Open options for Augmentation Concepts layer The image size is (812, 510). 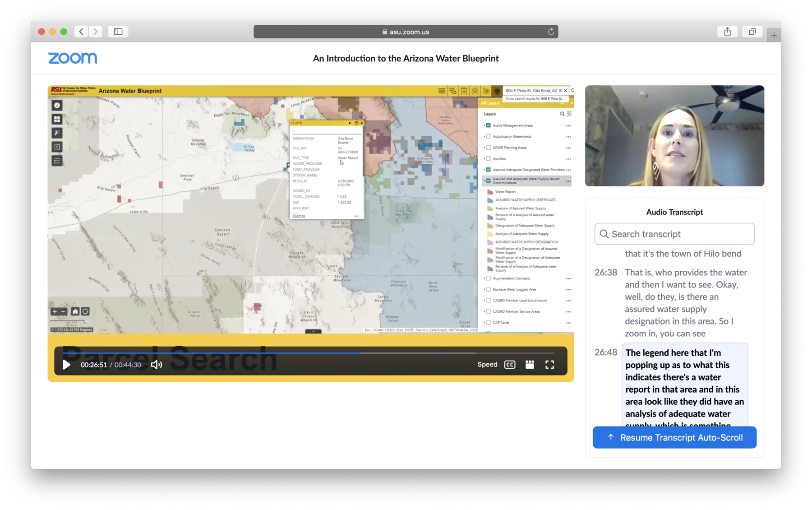click(568, 279)
